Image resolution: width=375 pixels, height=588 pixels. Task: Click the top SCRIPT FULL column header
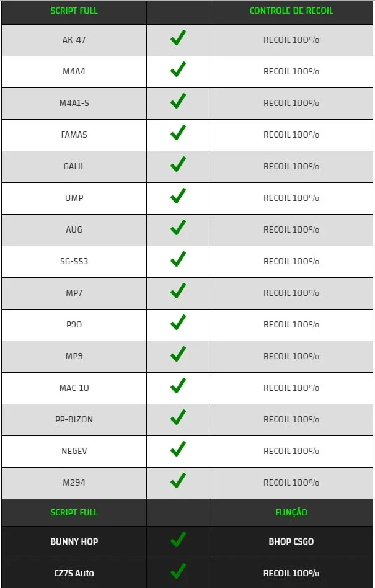[74, 11]
